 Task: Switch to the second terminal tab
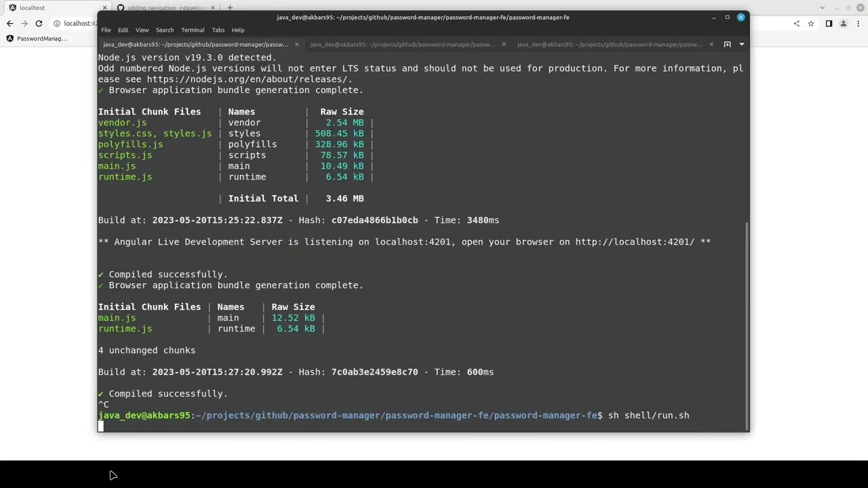coord(403,44)
